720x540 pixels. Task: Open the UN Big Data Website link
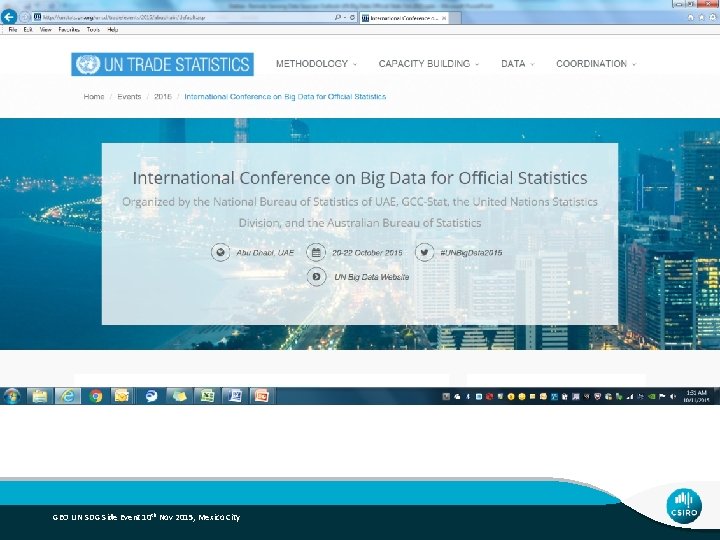[x=371, y=277]
